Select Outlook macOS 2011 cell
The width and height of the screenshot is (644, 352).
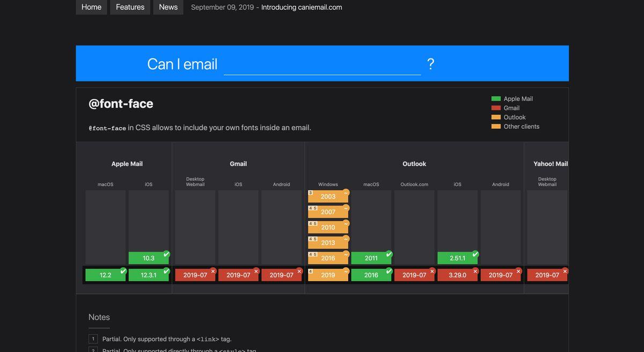tap(371, 258)
